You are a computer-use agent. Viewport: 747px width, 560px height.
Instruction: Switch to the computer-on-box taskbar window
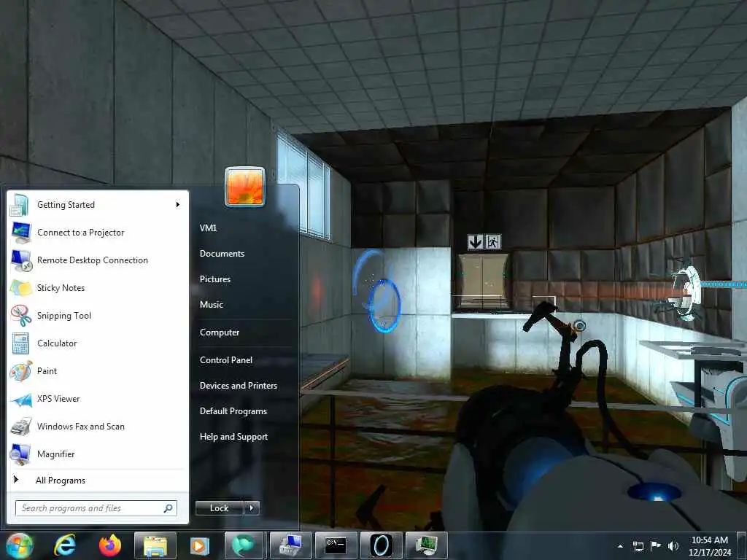click(290, 545)
